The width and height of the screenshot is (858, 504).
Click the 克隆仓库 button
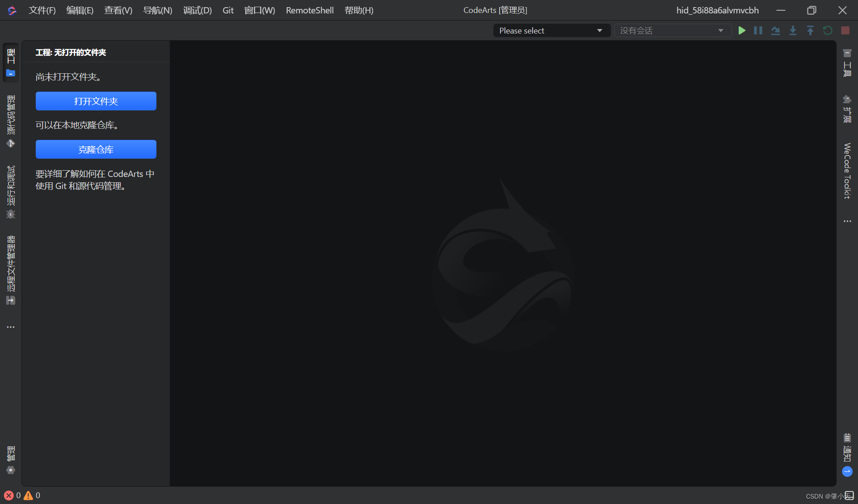(96, 149)
